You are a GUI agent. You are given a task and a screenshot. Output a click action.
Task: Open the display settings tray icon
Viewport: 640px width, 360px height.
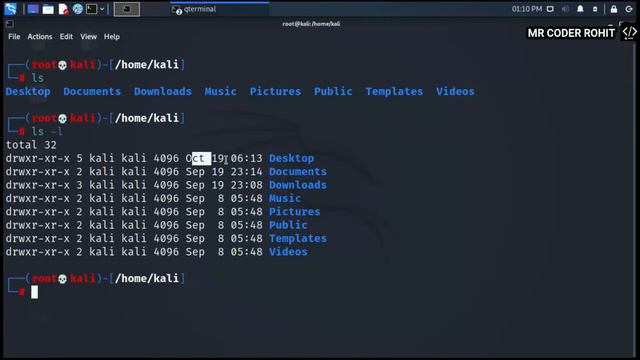550,9
